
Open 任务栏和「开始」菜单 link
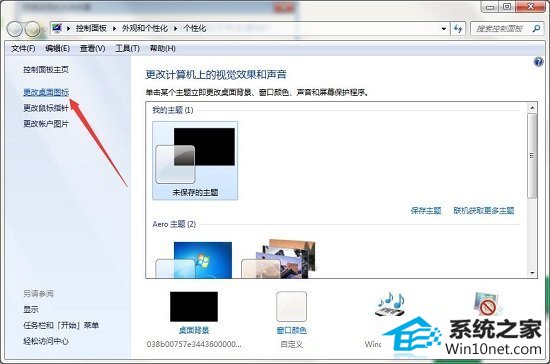pyautogui.click(x=61, y=325)
